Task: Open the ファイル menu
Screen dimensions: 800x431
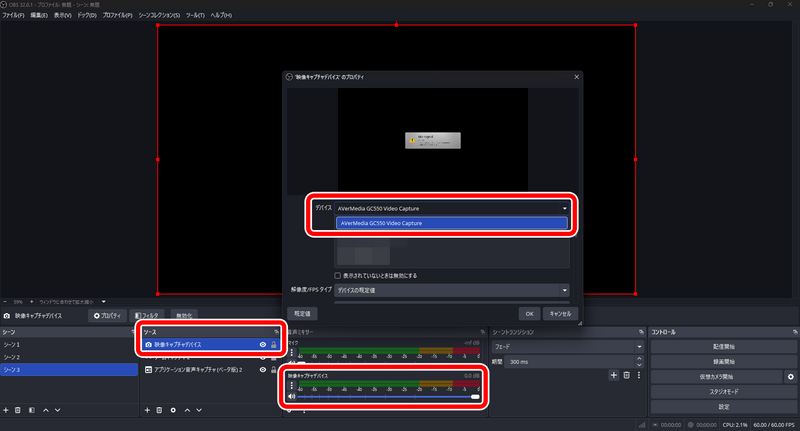Action: click(x=13, y=15)
